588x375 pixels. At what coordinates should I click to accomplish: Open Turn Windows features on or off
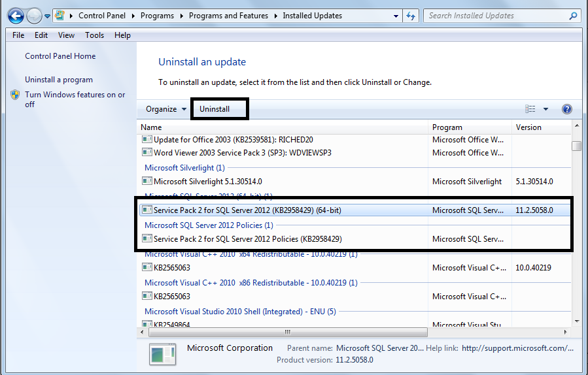click(75, 99)
